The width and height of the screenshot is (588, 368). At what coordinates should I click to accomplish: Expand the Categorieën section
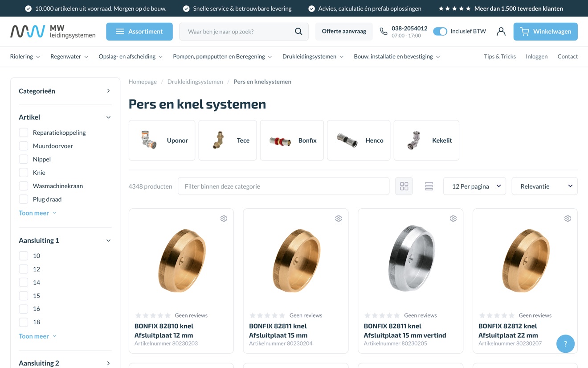click(65, 91)
